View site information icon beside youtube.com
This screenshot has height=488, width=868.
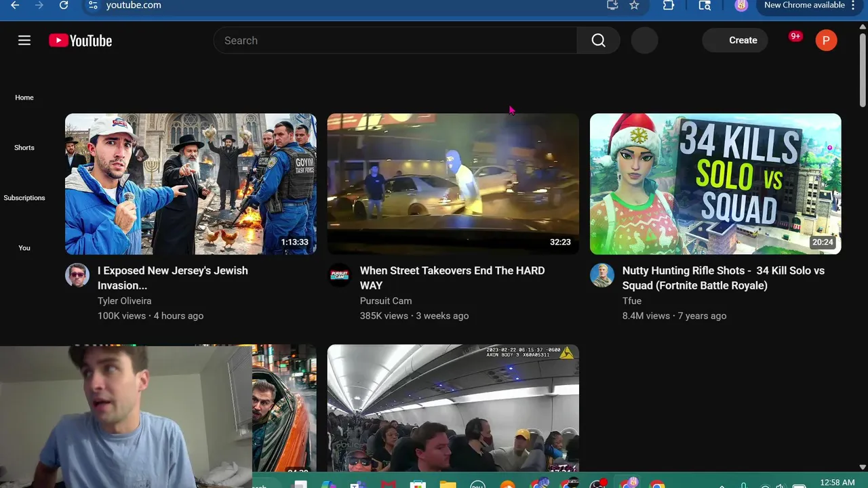pyautogui.click(x=93, y=5)
